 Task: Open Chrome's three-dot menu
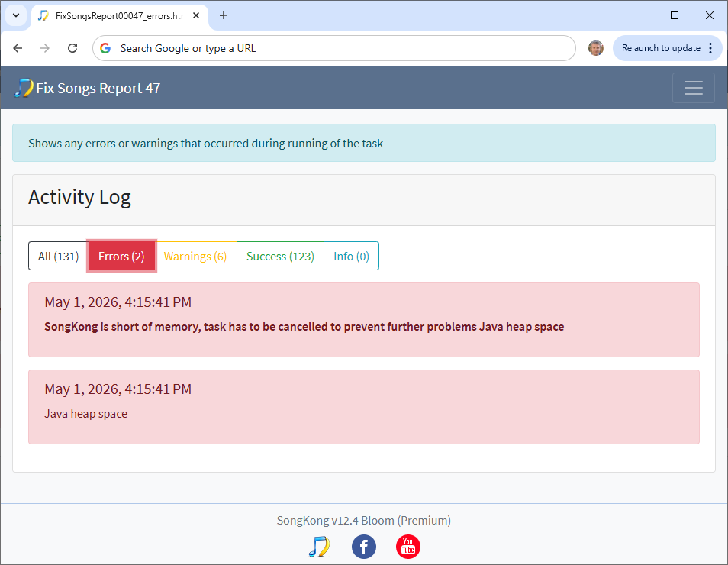click(710, 48)
